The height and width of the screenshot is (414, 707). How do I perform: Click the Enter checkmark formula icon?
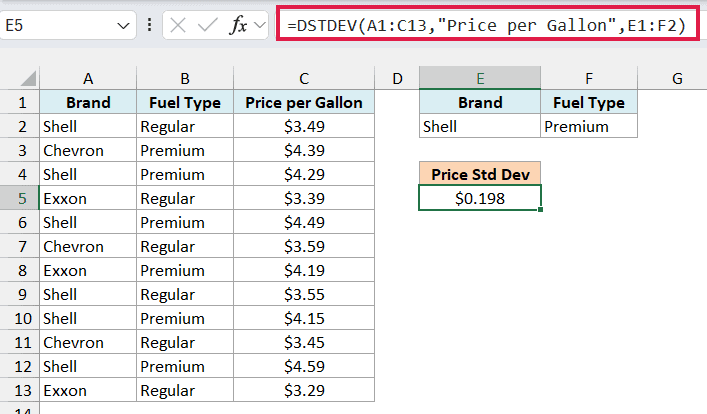pyautogui.click(x=207, y=26)
